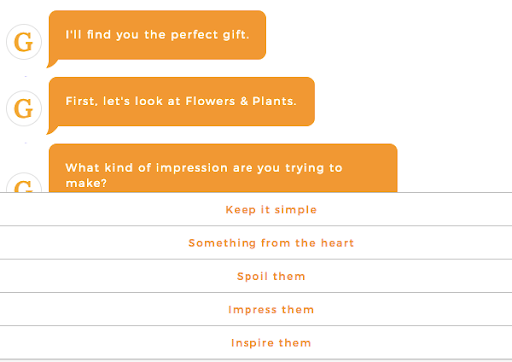The height and width of the screenshot is (362, 512).
Task: Choose the "Keep it simple" option
Action: [256, 209]
